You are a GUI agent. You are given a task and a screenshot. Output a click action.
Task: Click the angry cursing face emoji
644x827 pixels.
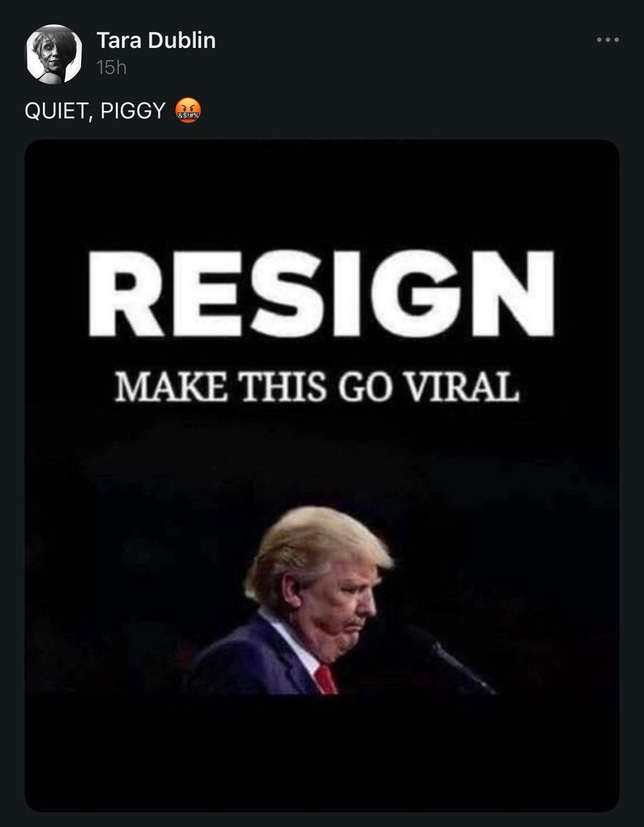(188, 112)
